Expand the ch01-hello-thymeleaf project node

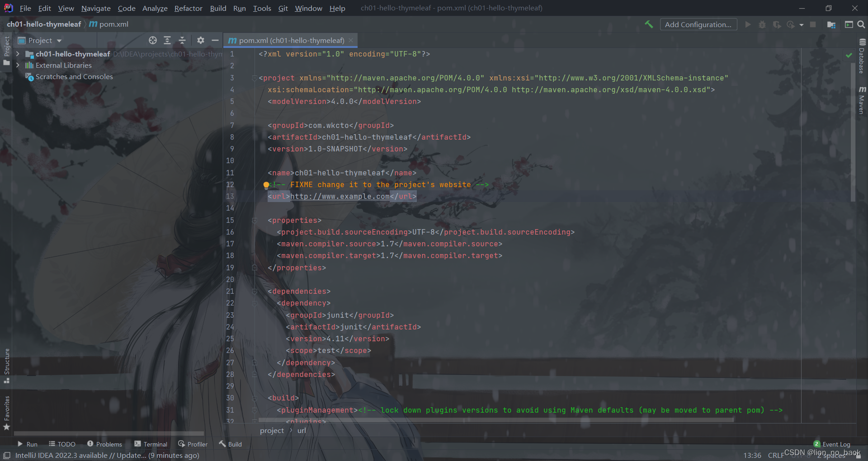[x=18, y=54]
